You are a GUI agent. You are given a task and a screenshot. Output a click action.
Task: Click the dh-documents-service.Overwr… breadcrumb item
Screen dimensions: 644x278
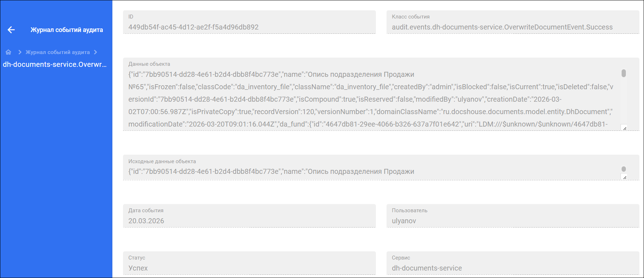pos(55,64)
